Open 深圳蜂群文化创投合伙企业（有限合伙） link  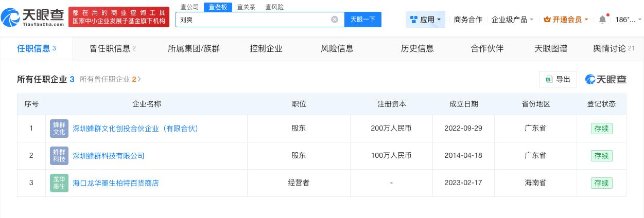(x=135, y=129)
